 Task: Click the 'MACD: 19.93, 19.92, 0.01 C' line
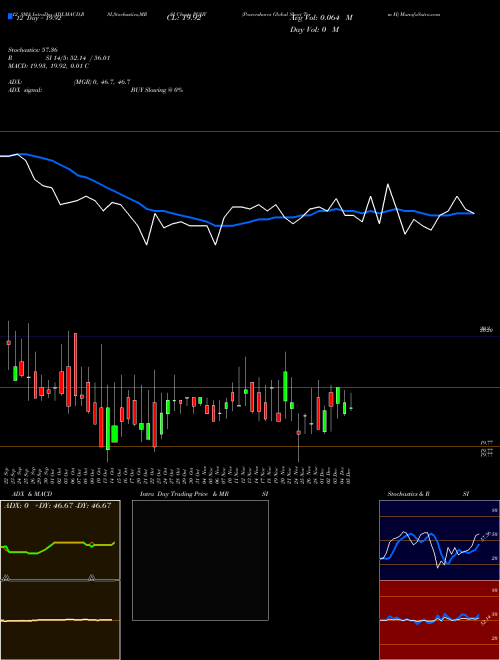(x=48, y=66)
